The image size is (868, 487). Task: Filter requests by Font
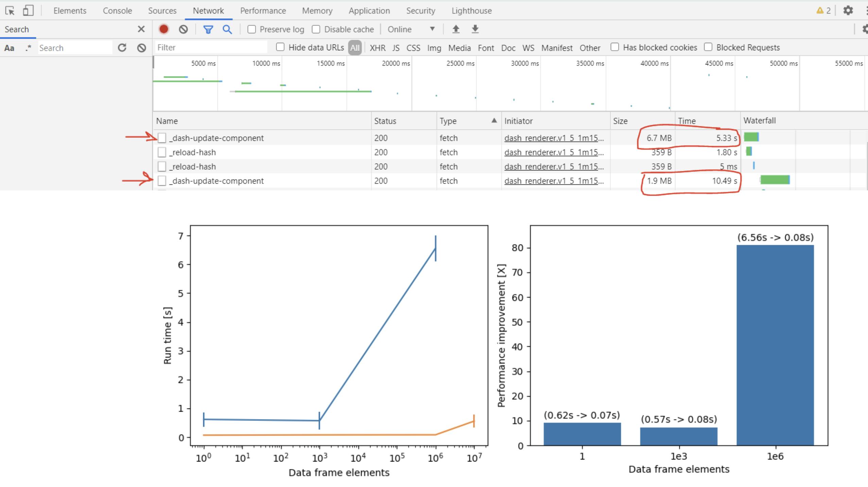pos(486,48)
